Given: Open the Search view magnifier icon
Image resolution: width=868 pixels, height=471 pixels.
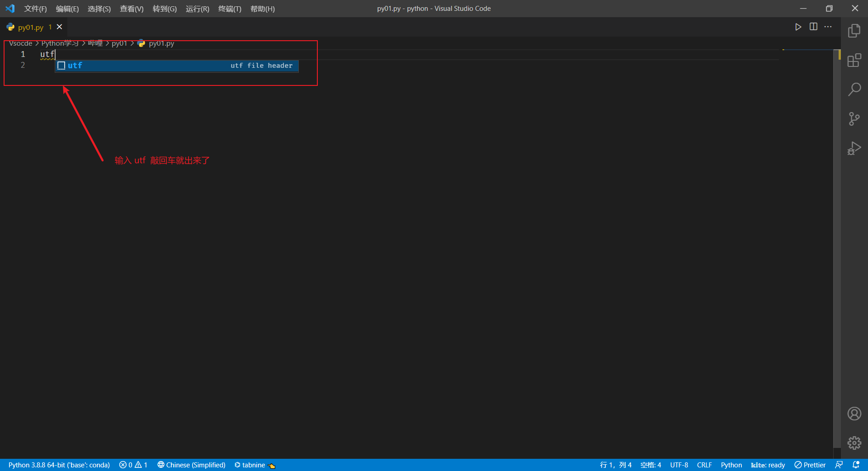Looking at the screenshot, I should click(x=854, y=89).
